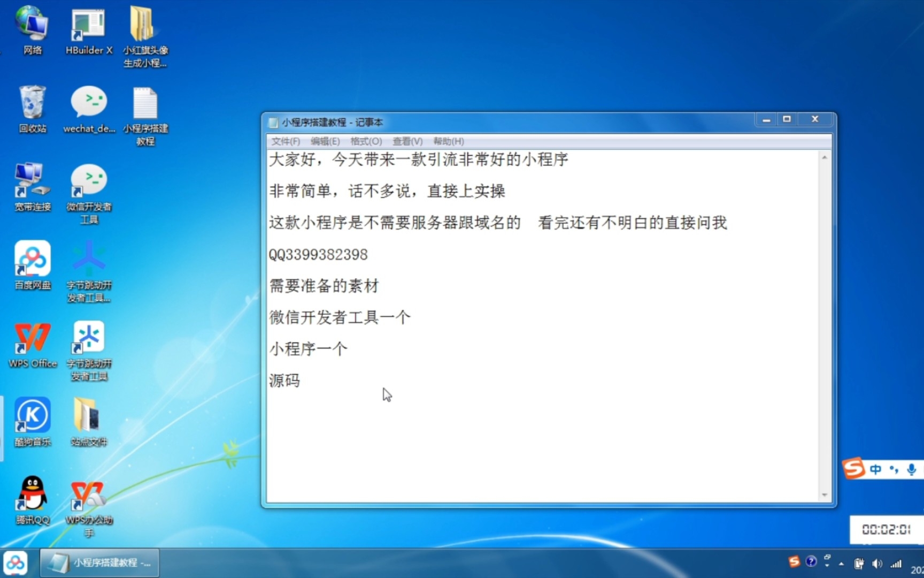
Task: Click the 00:02:01 recording timer
Action: pos(886,529)
